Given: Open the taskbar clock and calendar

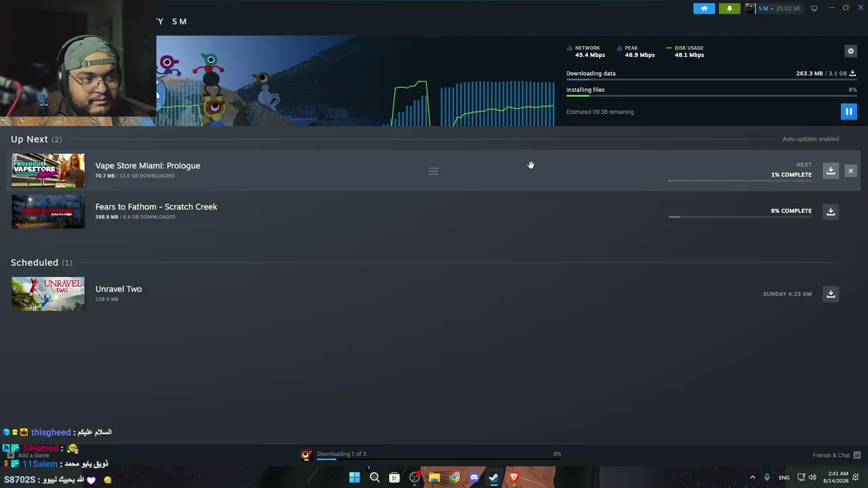Looking at the screenshot, I should [x=837, y=477].
